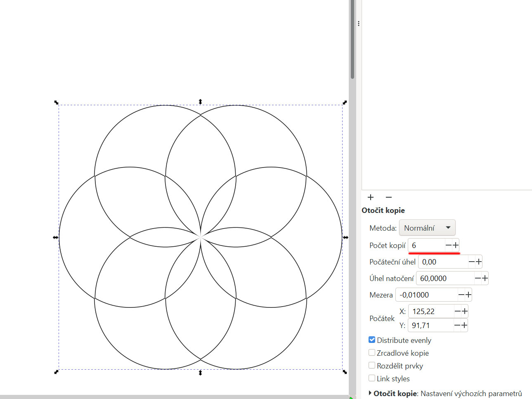The image size is (532, 399).
Task: Open the Metoda dropdown
Action: pos(427,228)
